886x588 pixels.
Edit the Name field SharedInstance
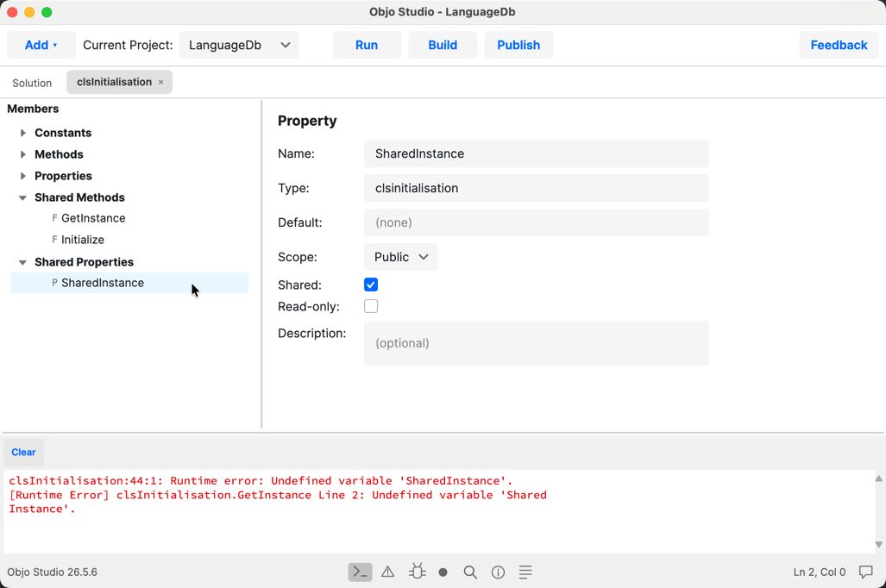(537, 153)
